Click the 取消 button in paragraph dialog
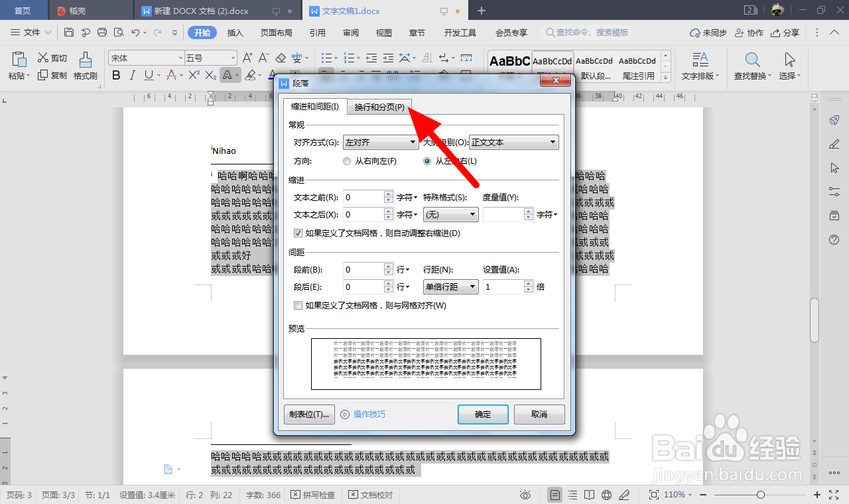Viewport: 849px width, 504px height. tap(539, 414)
